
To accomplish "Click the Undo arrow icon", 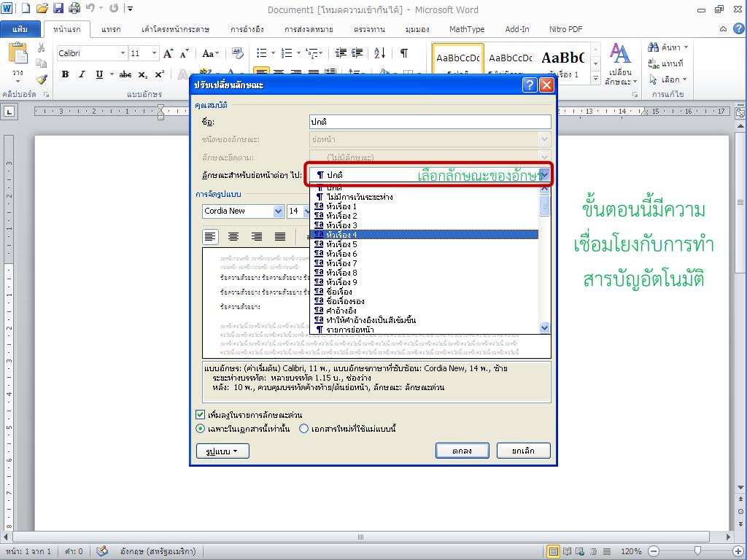I will [90, 7].
